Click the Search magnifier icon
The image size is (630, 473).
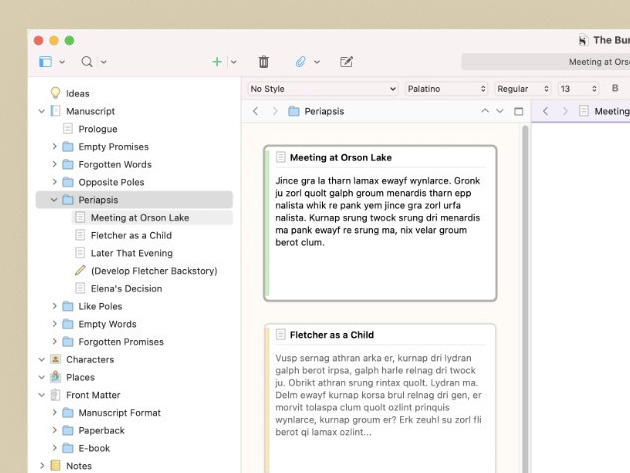click(x=87, y=62)
